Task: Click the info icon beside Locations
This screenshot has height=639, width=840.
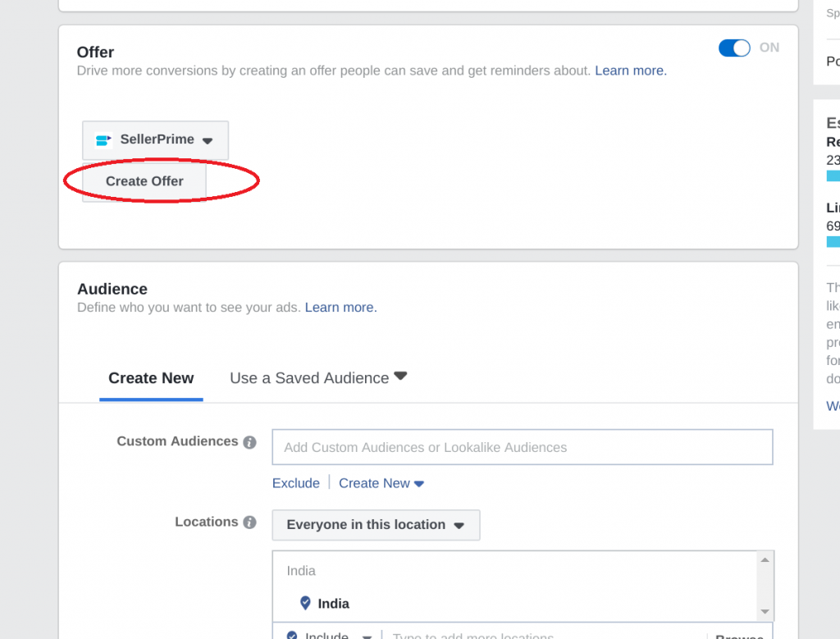Action: point(251,522)
